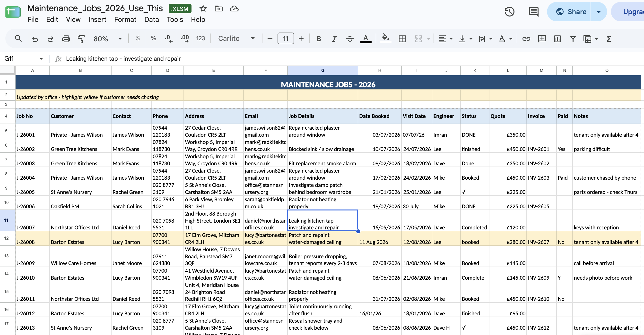Image resolution: width=644 pixels, height=335 pixels.
Task: Toggle strikethrough formatting
Action: pos(350,38)
